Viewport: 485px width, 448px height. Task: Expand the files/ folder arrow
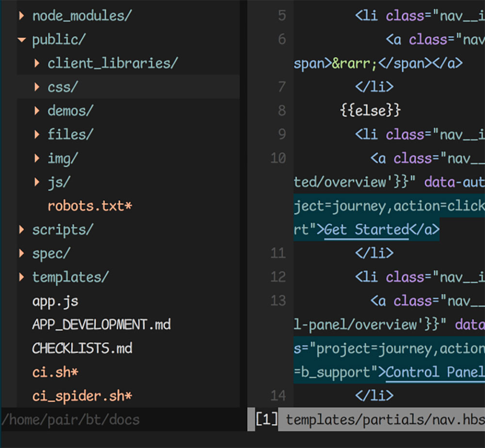click(37, 134)
